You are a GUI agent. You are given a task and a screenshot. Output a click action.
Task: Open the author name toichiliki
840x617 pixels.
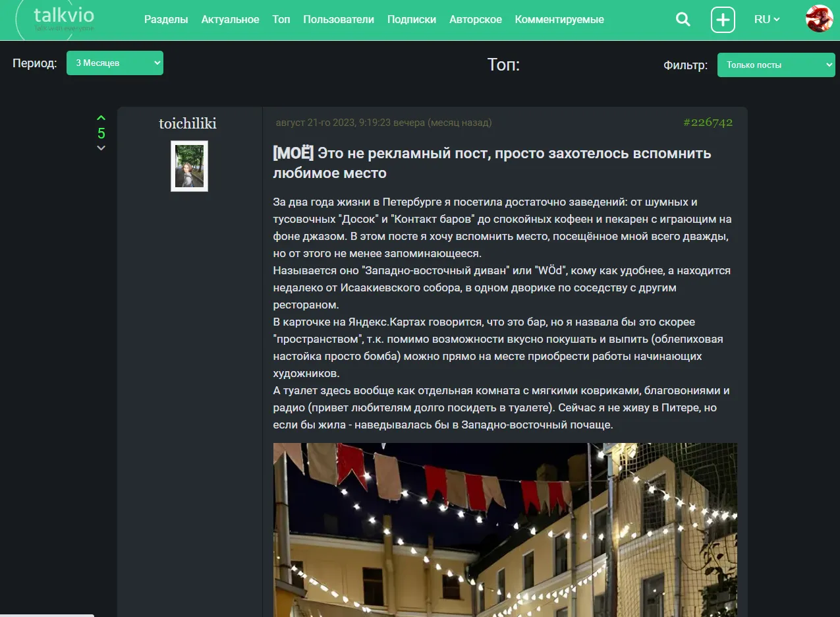coord(188,123)
